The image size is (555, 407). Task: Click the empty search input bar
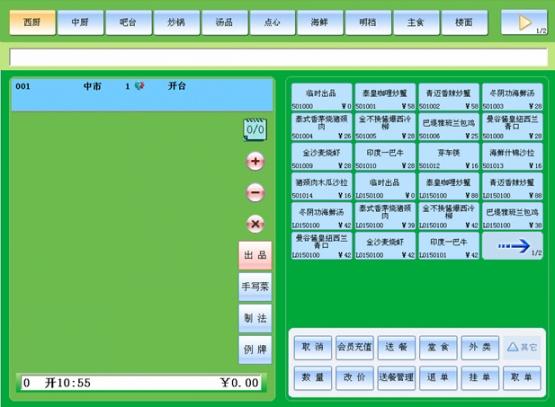point(278,58)
